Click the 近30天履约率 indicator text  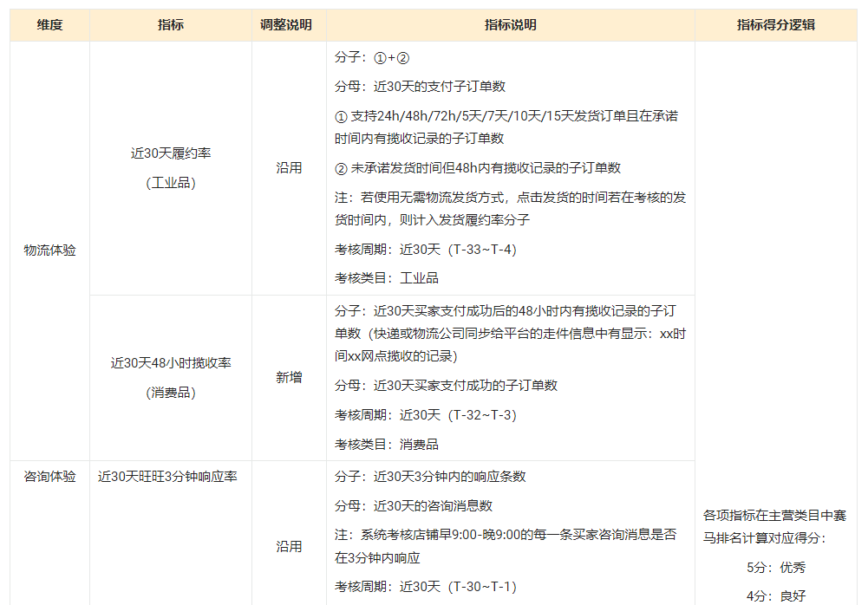tap(171, 153)
